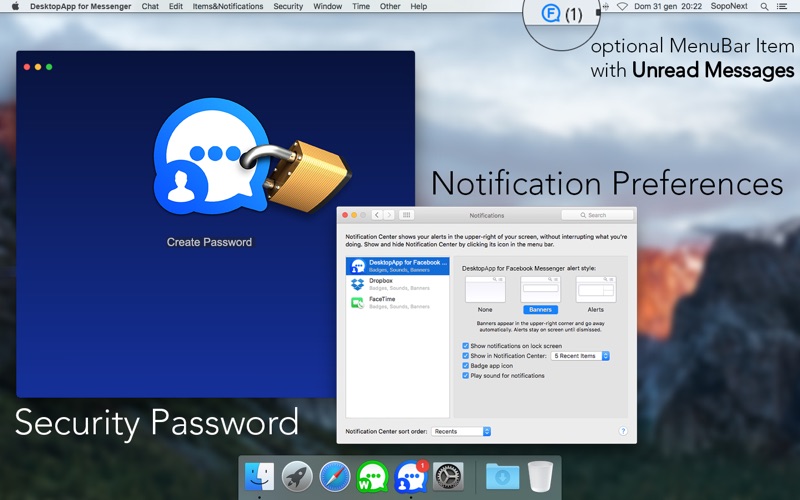The height and width of the screenshot is (500, 800).
Task: Toggle Show notifications on lock screen
Action: pyautogui.click(x=465, y=346)
